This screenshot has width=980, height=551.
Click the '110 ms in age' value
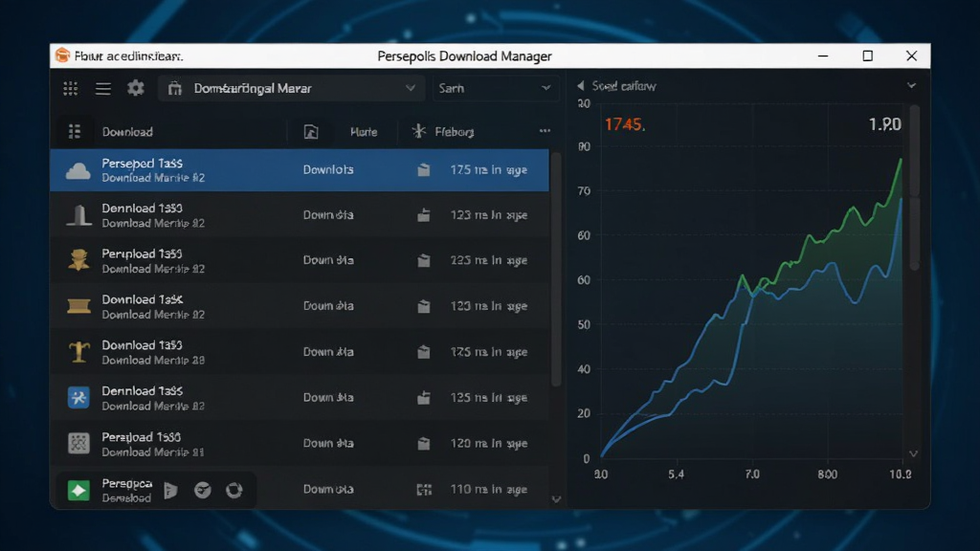click(489, 489)
